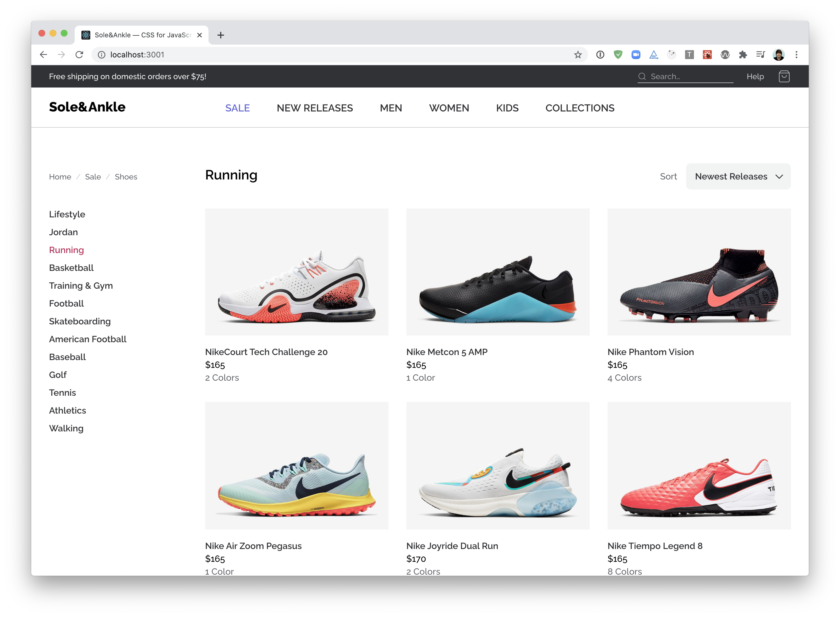Reload the page with refresh icon

pos(79,55)
